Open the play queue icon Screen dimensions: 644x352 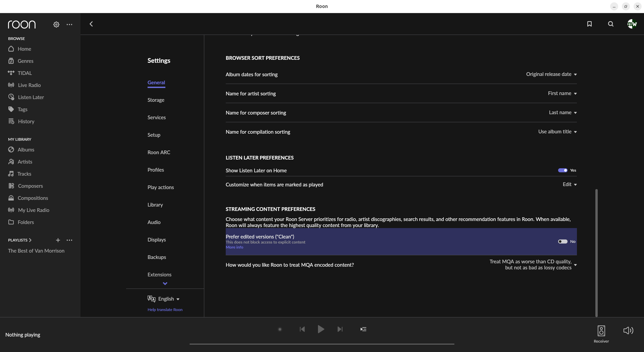point(363,329)
